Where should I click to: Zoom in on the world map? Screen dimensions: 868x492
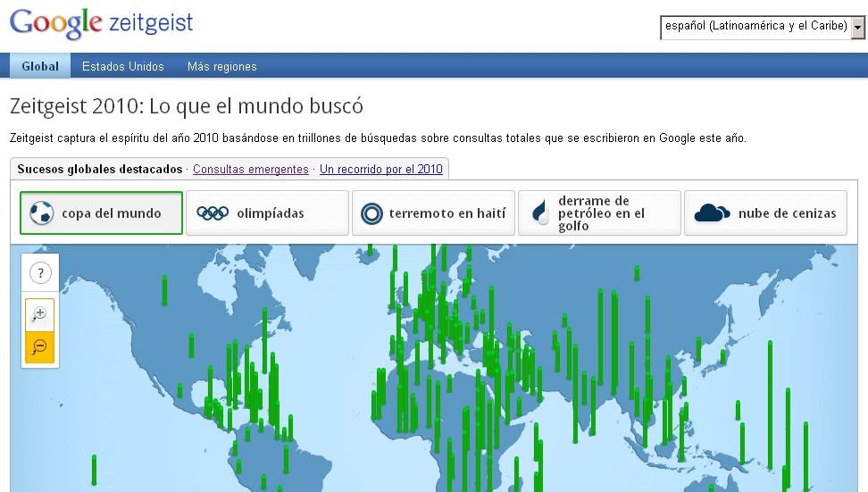pos(40,314)
